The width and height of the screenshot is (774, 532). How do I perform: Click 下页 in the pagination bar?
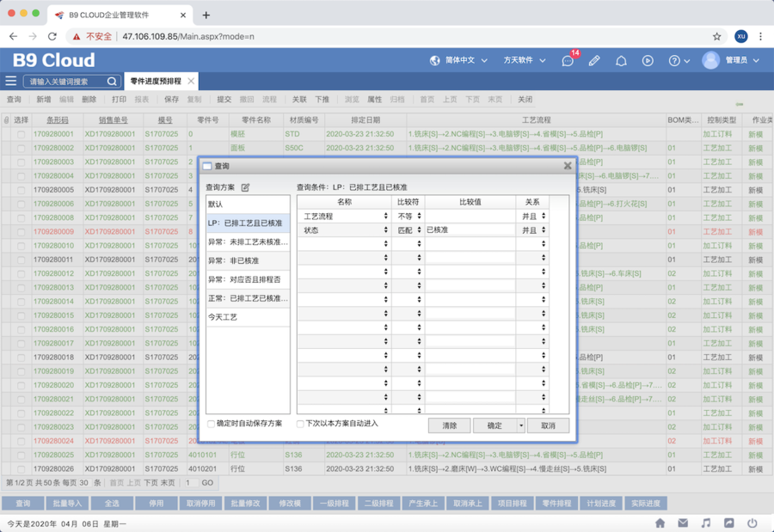pos(150,483)
